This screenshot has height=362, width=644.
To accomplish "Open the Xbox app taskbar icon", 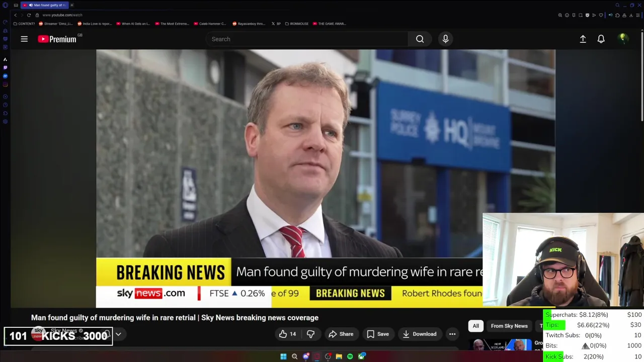I will [361, 356].
